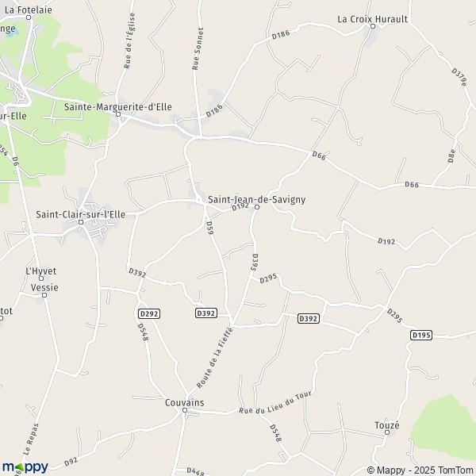Select the Couvains village marker
The height and width of the screenshot is (476, 476).
coord(185,410)
